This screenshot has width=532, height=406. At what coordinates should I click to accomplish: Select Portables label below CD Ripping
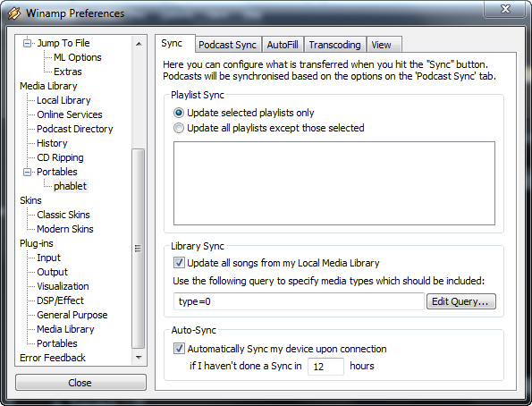[x=57, y=172]
